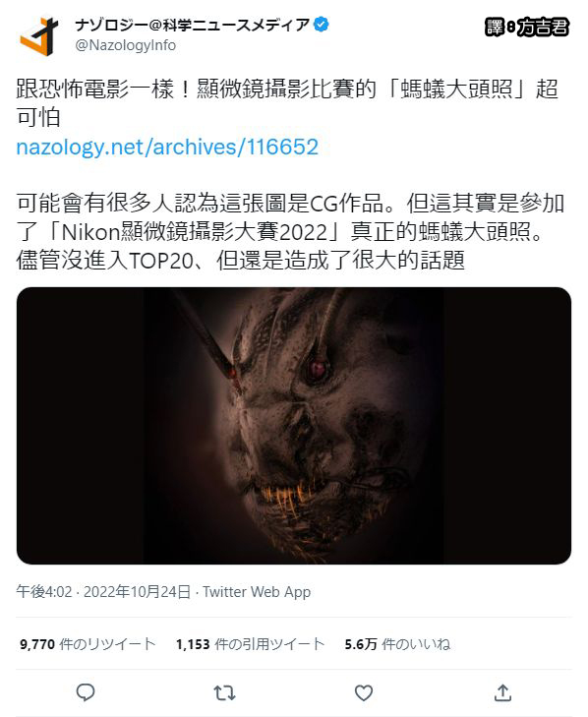The width and height of the screenshot is (588, 717).
Task: Like the tweet with heart icon
Action: 364,693
